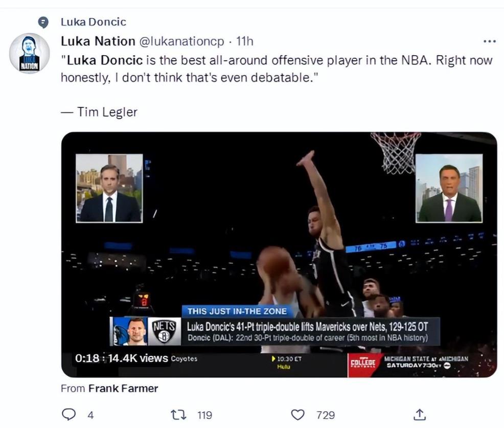Open the Luka Doncic topic label
This screenshot has height=428, width=504.
coord(94,22)
